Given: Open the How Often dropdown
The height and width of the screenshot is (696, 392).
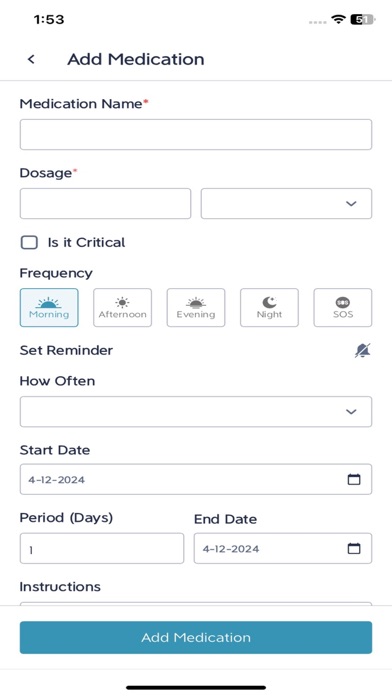Looking at the screenshot, I should (196, 411).
